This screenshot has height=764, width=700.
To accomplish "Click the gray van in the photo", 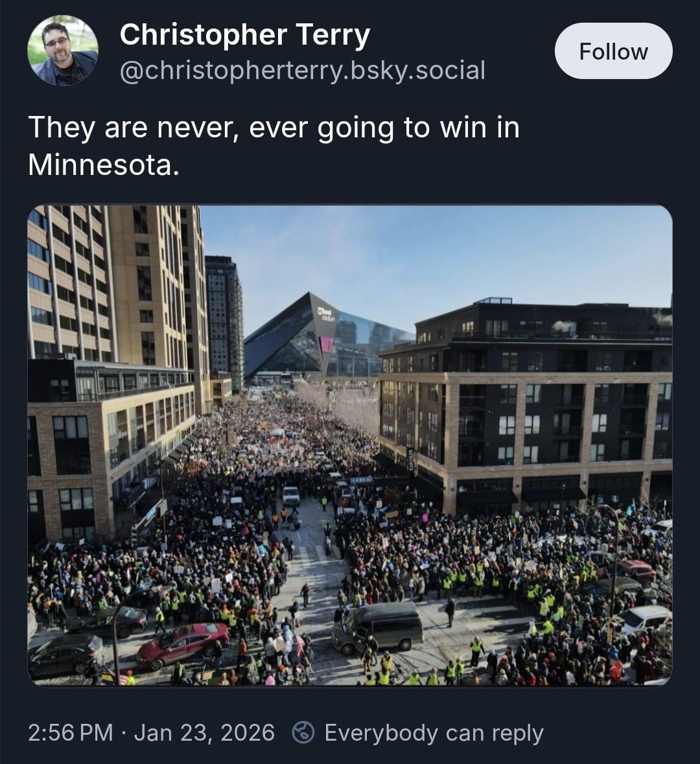I will click(x=378, y=627).
